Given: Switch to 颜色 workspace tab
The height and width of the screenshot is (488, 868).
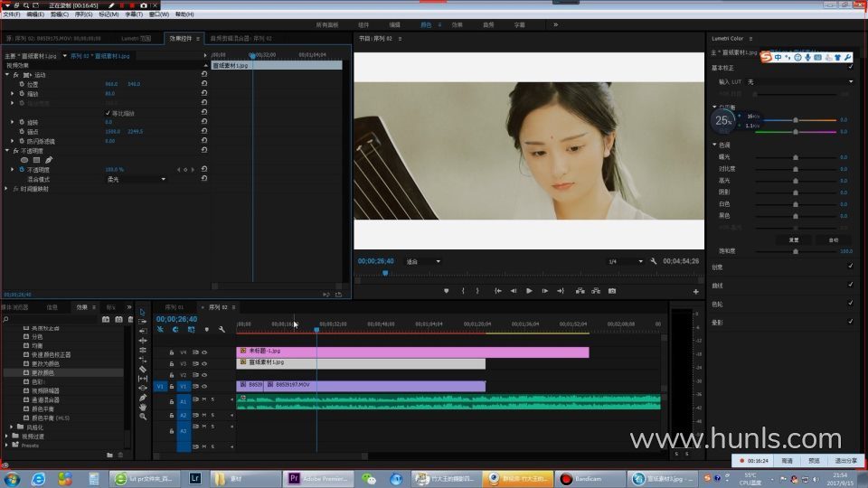Looking at the screenshot, I should 426,25.
